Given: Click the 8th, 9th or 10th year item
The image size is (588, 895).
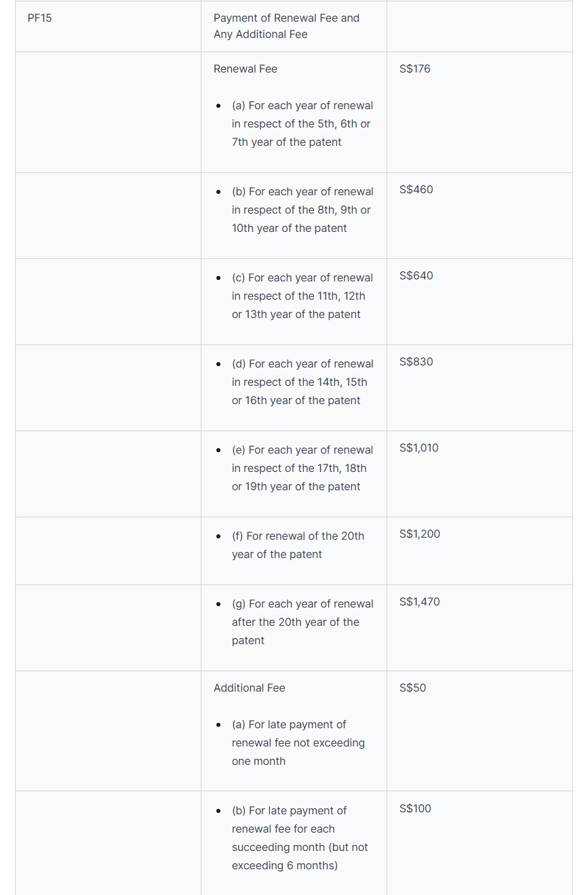Looking at the screenshot, I should (x=302, y=210).
